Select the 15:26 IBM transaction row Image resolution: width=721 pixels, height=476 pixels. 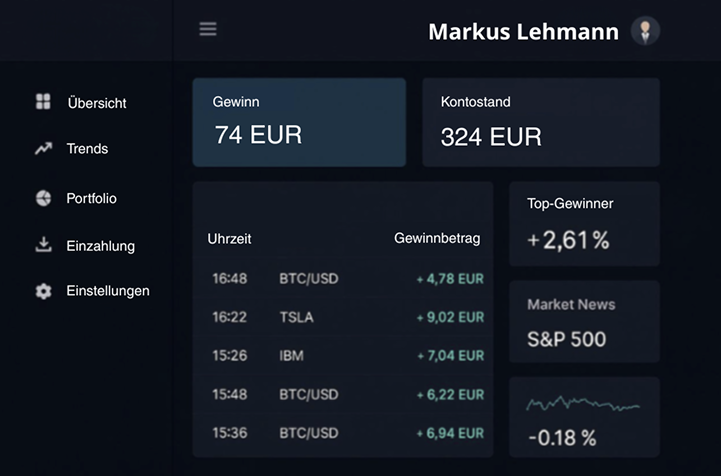pos(343,356)
